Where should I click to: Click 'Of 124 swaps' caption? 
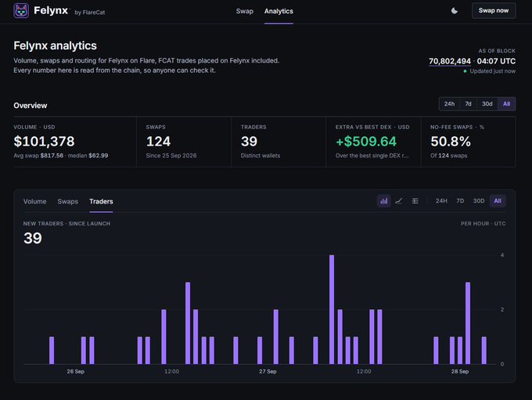tap(448, 156)
